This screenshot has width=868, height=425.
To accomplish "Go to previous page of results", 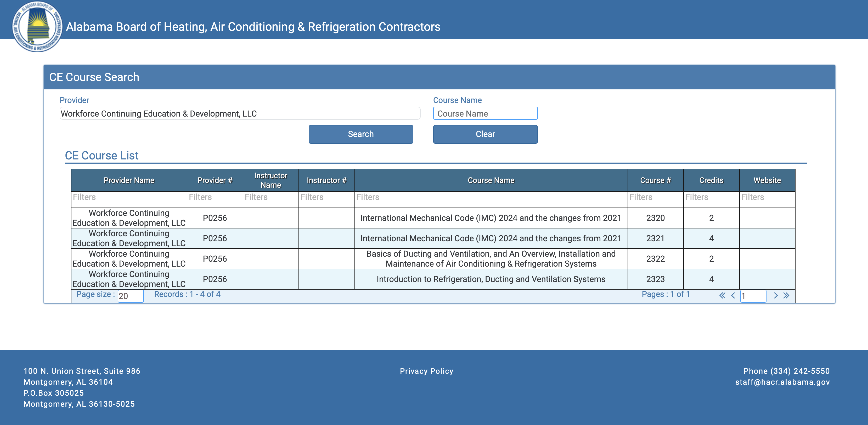I will point(733,296).
